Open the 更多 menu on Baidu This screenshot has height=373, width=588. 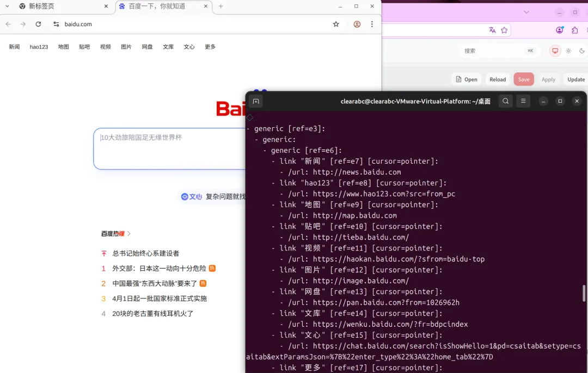coord(210,47)
